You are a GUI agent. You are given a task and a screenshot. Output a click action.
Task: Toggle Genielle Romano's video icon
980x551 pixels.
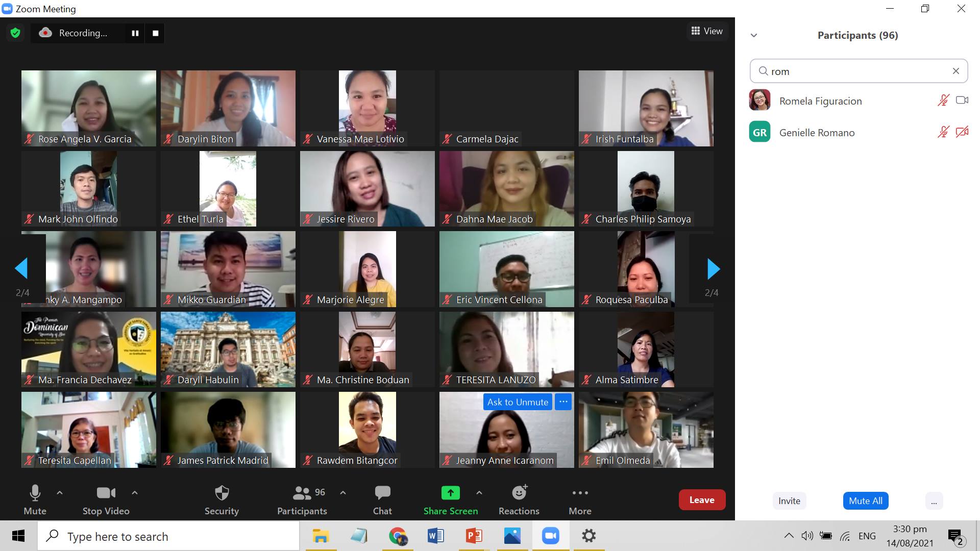tap(962, 132)
